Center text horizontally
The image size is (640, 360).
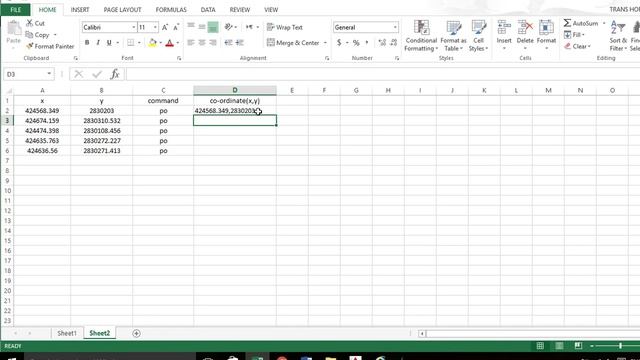pyautogui.click(x=202, y=42)
